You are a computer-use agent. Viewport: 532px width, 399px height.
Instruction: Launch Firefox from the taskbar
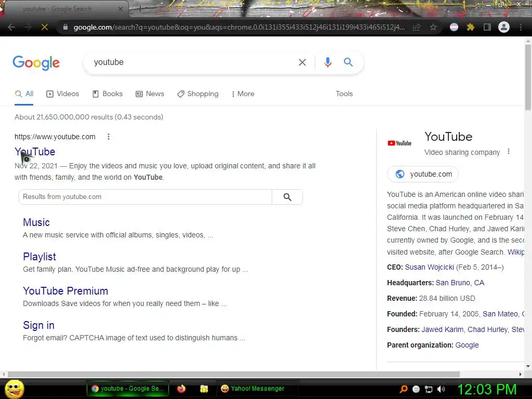181,389
